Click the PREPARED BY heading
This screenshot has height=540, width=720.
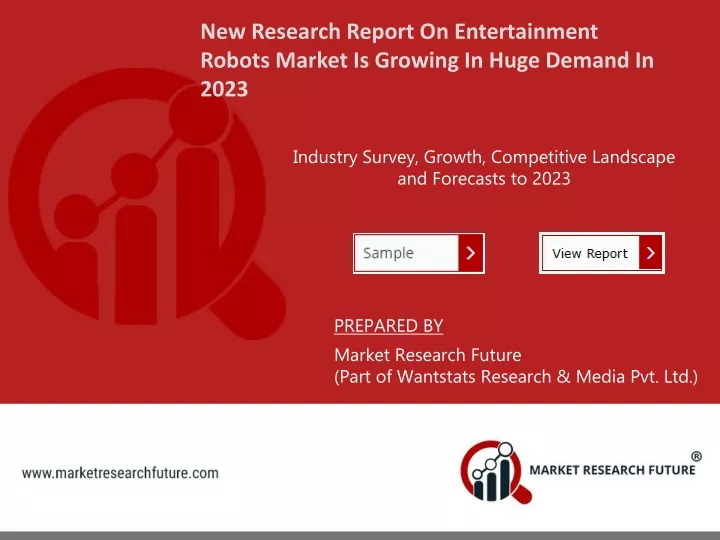[388, 326]
